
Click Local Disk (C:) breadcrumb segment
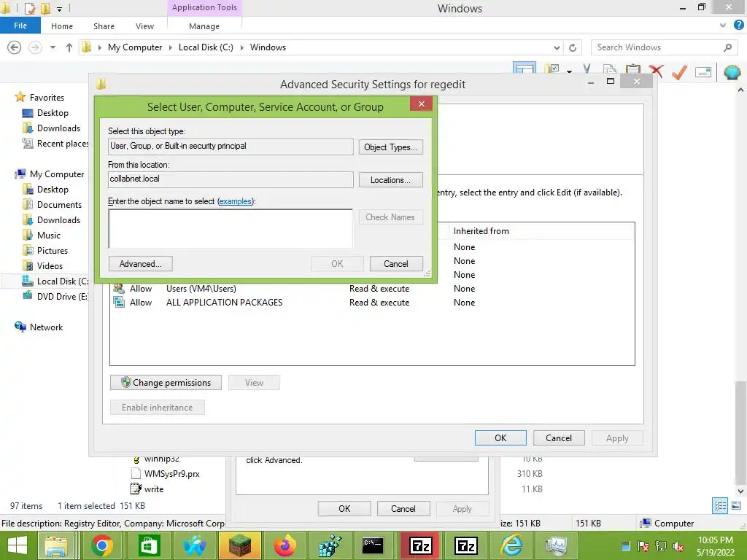tap(206, 47)
